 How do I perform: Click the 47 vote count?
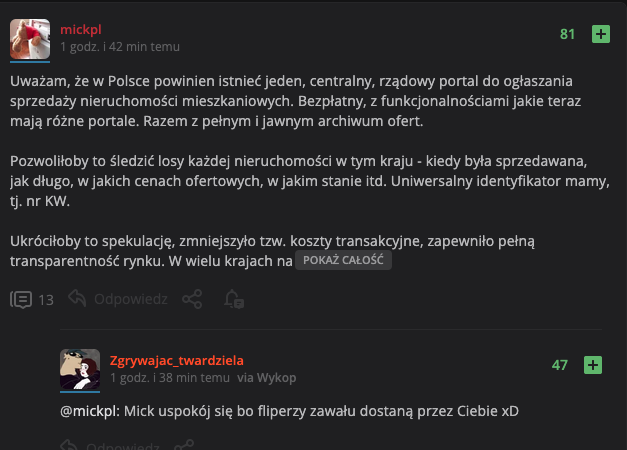[560, 365]
